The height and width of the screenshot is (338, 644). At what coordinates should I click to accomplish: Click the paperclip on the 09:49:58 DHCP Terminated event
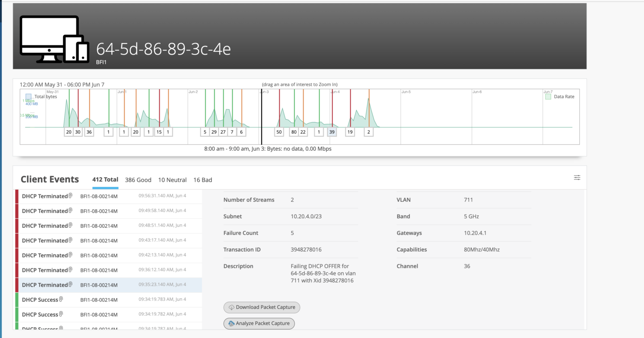[70, 209]
